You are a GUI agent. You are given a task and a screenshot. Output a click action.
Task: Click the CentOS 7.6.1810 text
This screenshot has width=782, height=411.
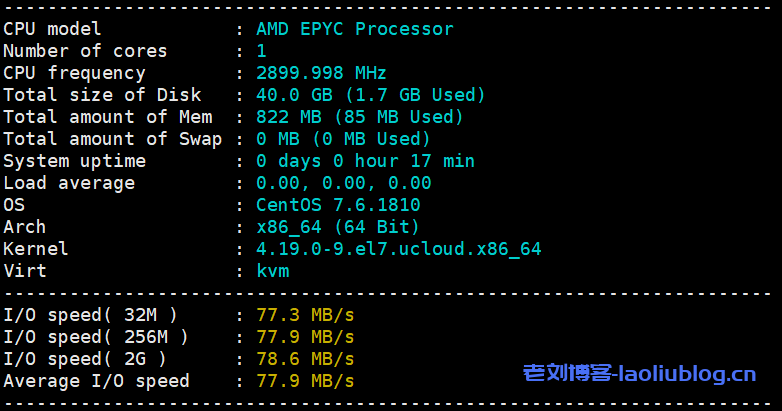click(338, 205)
